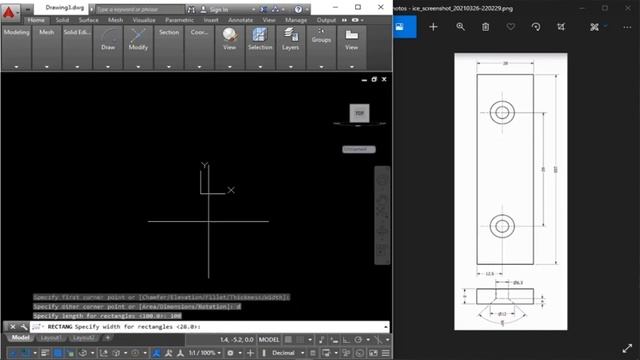The width and height of the screenshot is (640, 360).
Task: Expand the Coordinates panel dropdown arrow
Action: click(x=199, y=67)
